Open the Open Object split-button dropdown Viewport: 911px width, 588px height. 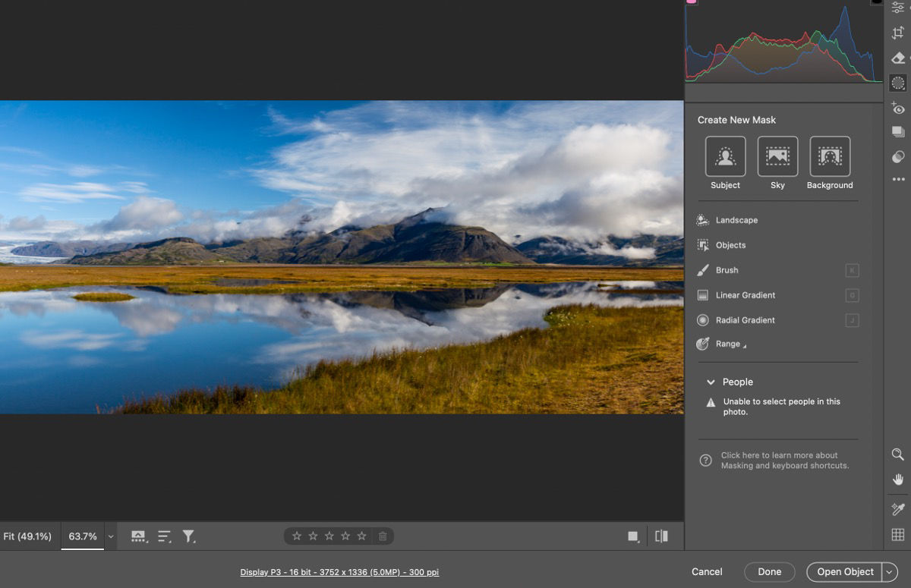tap(890, 571)
